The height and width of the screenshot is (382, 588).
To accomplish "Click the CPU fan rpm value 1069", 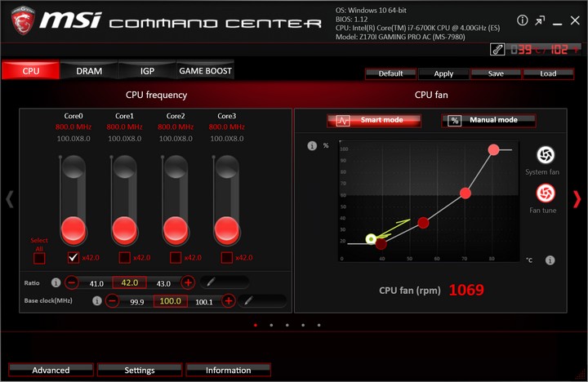I will (x=466, y=290).
